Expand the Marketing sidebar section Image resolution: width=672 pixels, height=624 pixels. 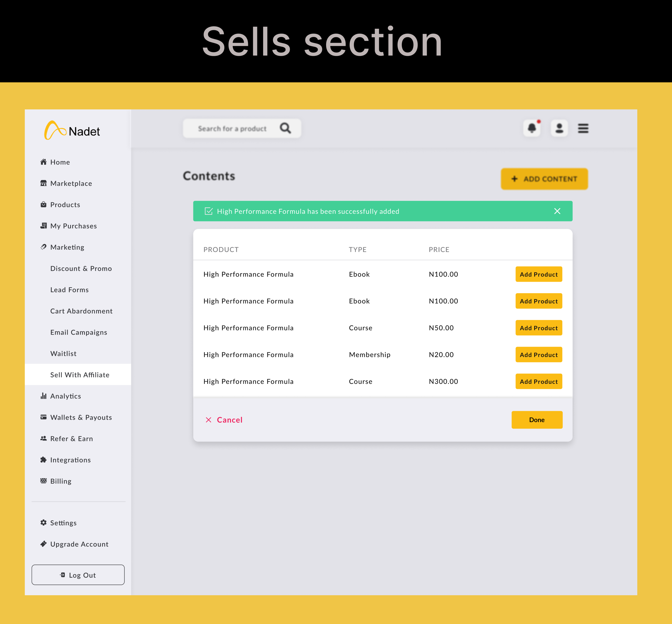click(67, 247)
